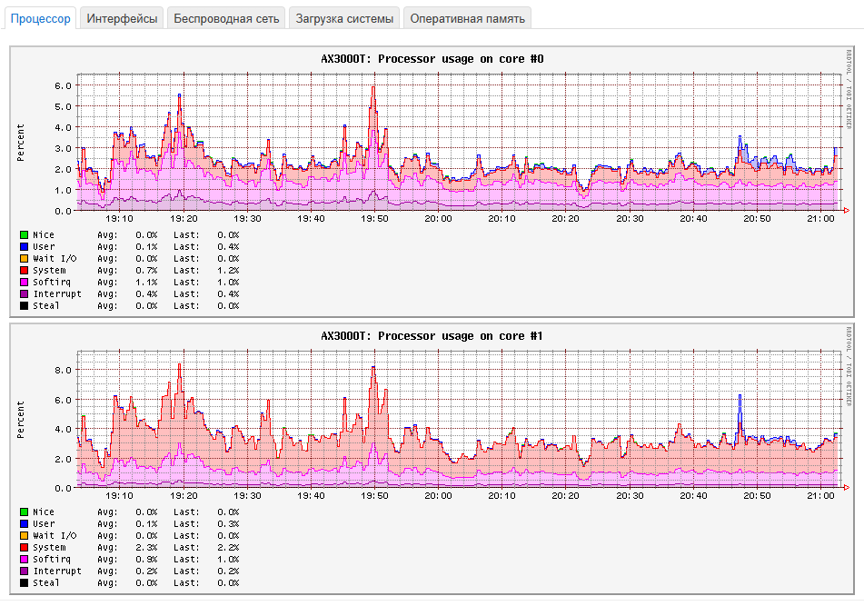Click green Nice swatch in core #0 legend

[24, 235]
